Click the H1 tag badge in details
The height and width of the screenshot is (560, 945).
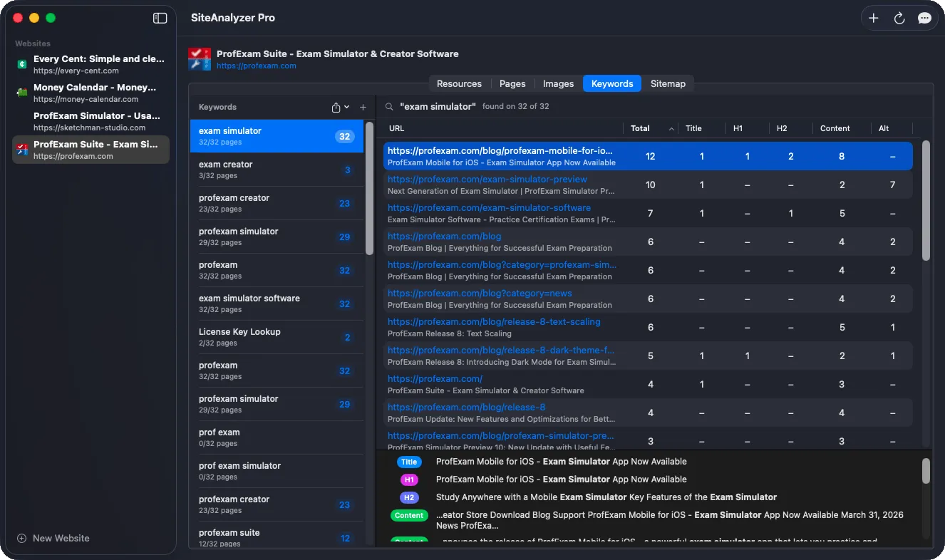(409, 479)
